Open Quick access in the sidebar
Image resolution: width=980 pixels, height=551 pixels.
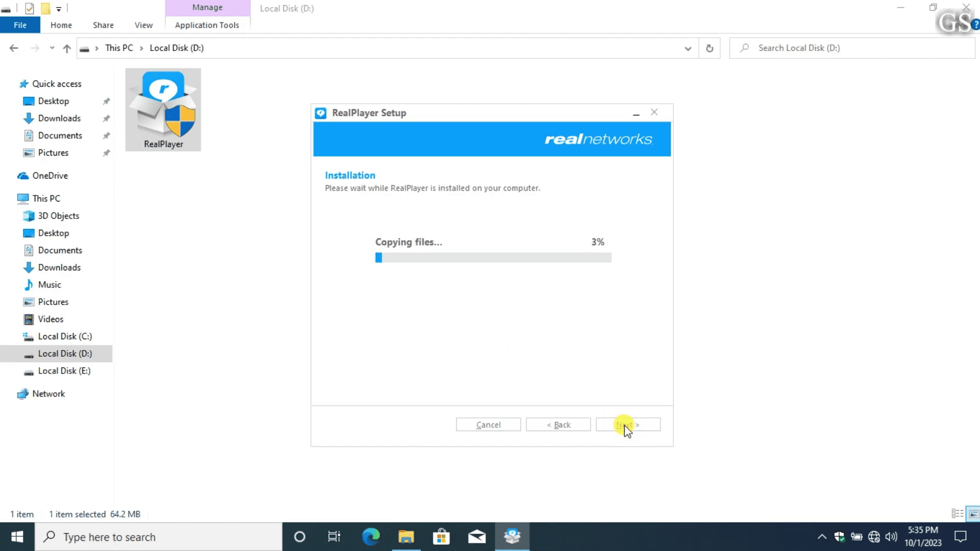pyautogui.click(x=57, y=84)
